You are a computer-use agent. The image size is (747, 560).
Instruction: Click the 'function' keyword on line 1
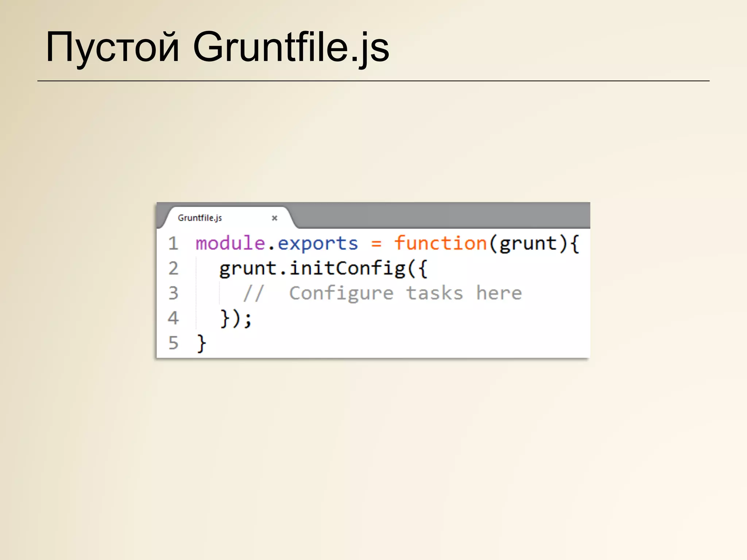click(x=441, y=243)
